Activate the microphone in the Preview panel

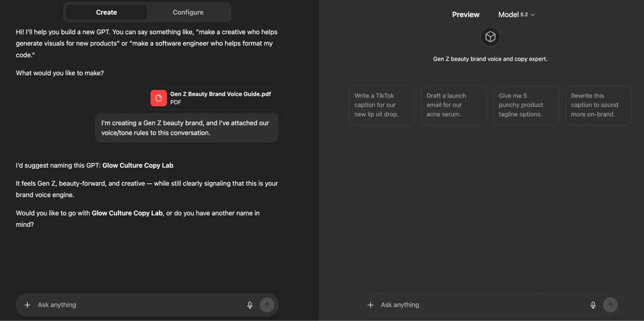click(x=593, y=305)
